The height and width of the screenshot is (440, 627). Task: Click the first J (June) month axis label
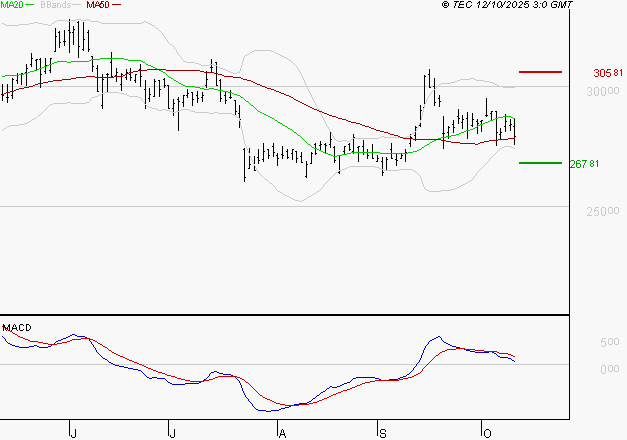[73, 432]
